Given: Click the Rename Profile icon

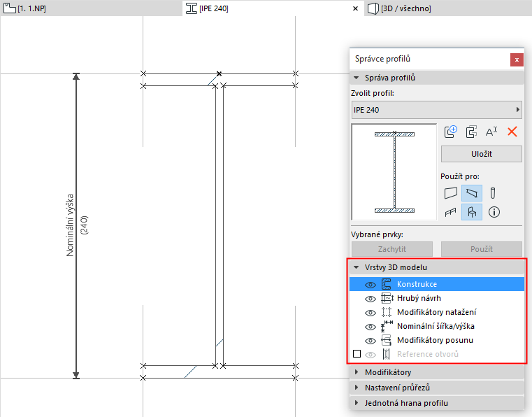Looking at the screenshot, I should (491, 132).
